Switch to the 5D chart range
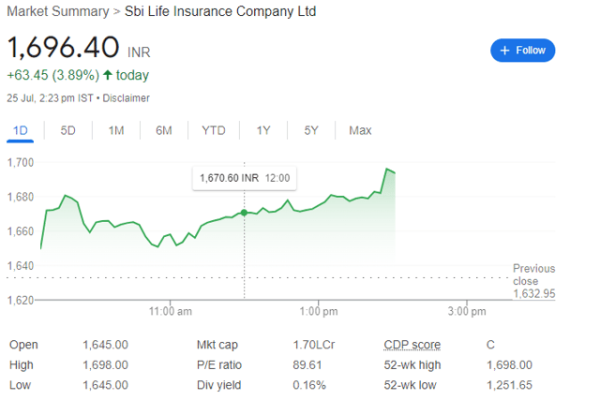 pos(68,131)
